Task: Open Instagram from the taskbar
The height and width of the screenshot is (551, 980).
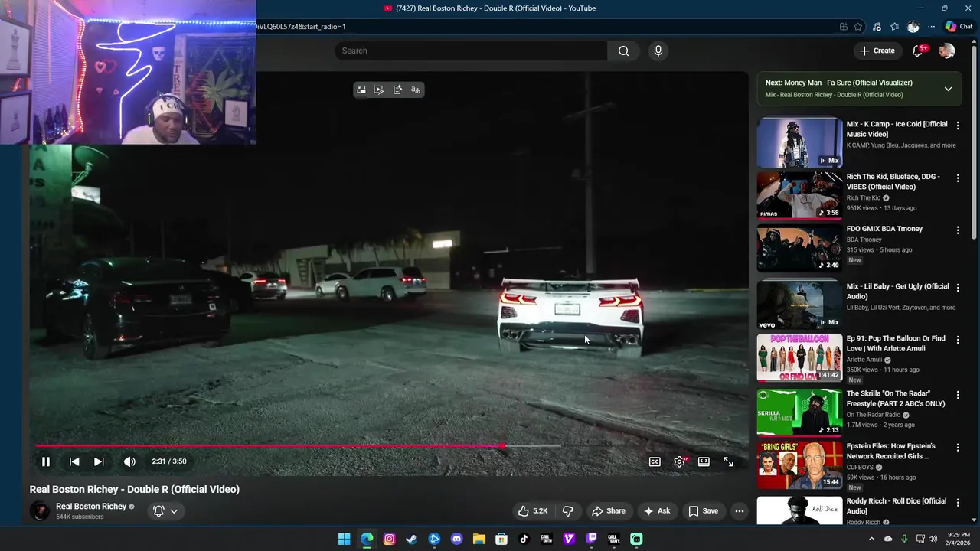Action: pos(389,539)
